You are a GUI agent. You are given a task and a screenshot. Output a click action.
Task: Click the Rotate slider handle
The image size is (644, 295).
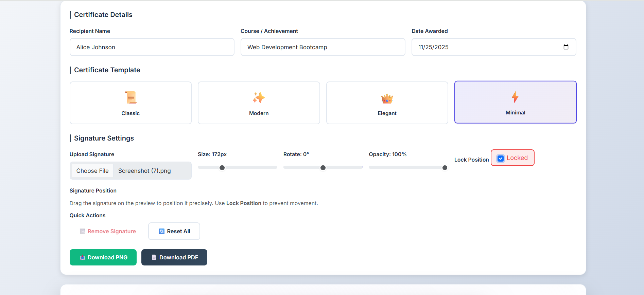323,168
